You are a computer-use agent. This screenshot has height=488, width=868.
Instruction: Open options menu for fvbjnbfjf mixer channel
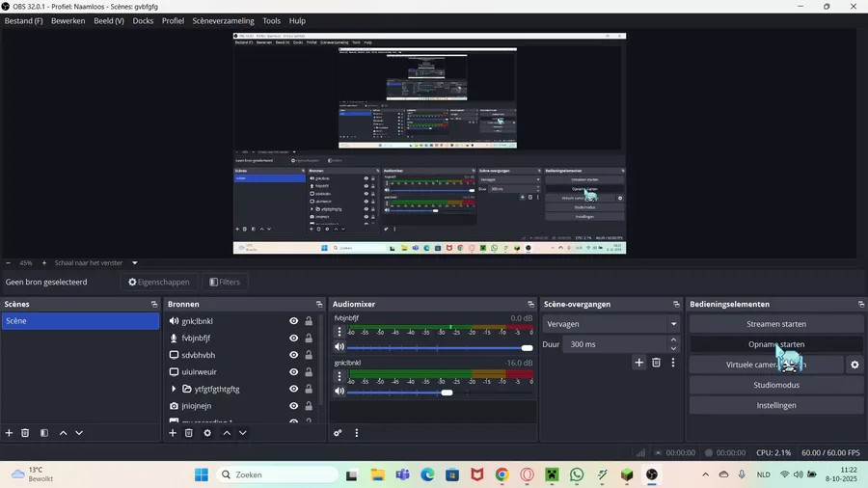[339, 331]
